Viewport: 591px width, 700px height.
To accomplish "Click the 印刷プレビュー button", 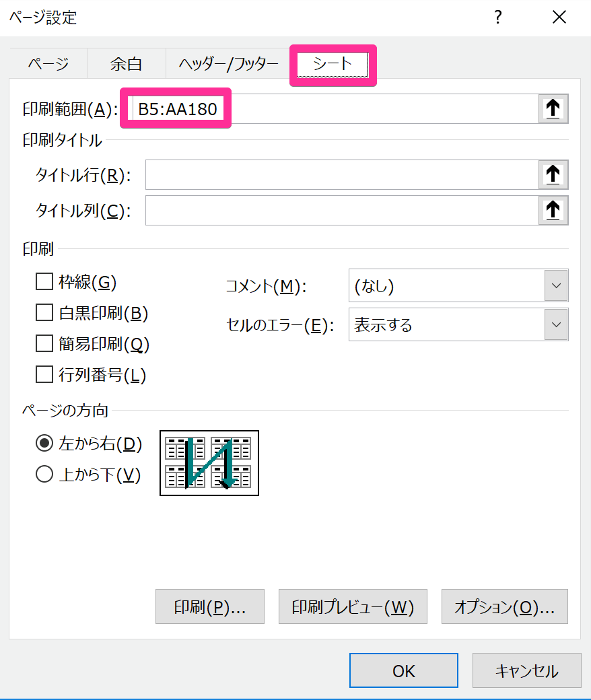I will click(353, 606).
